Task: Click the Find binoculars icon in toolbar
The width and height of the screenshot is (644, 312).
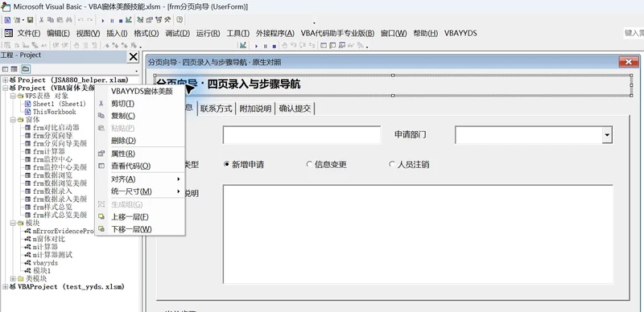Action: [69, 20]
